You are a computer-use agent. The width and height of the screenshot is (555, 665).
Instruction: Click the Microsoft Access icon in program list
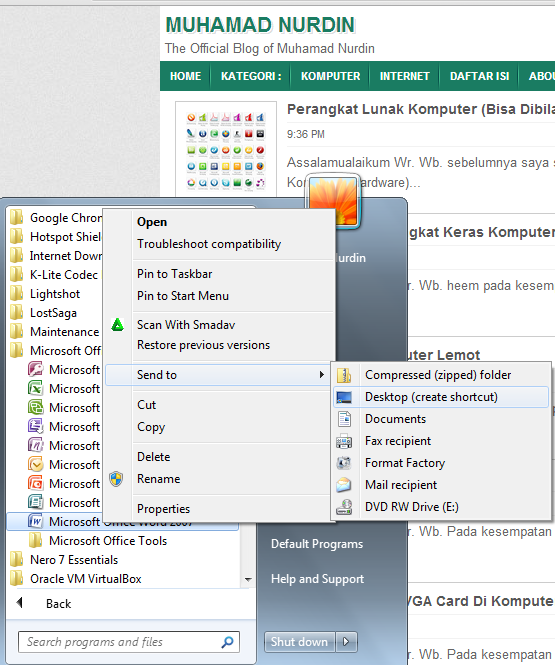(35, 369)
